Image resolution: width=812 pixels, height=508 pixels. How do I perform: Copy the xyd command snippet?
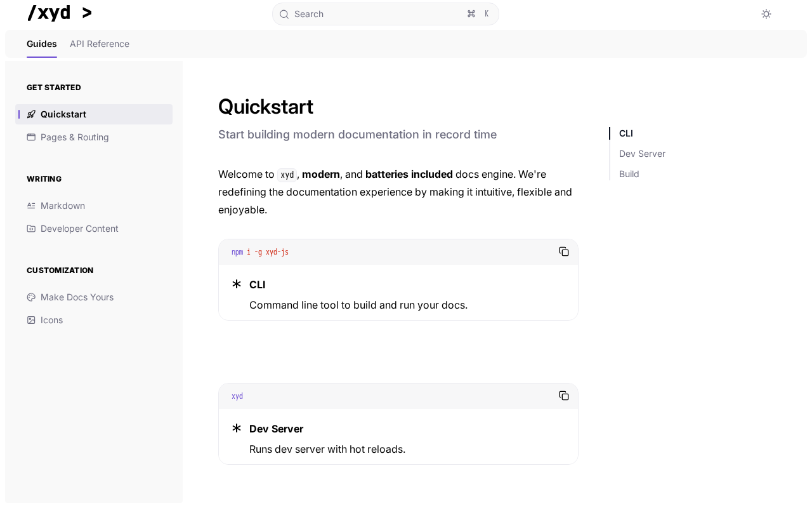click(564, 396)
